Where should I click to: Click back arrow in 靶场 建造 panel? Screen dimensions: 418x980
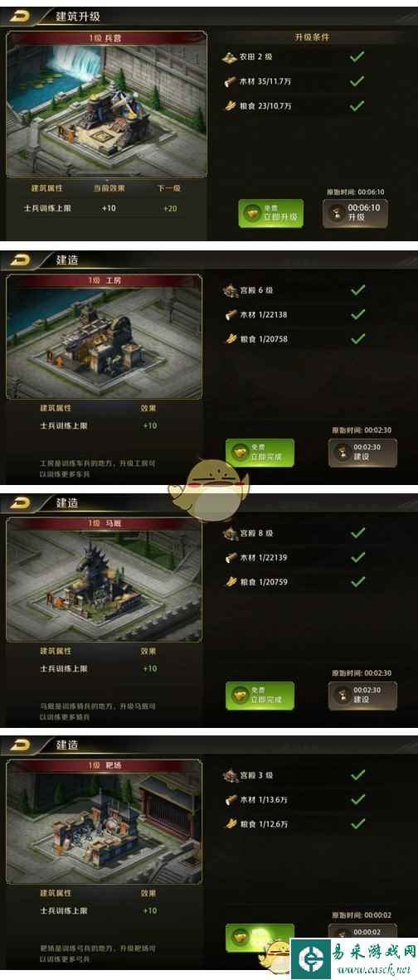point(22,745)
